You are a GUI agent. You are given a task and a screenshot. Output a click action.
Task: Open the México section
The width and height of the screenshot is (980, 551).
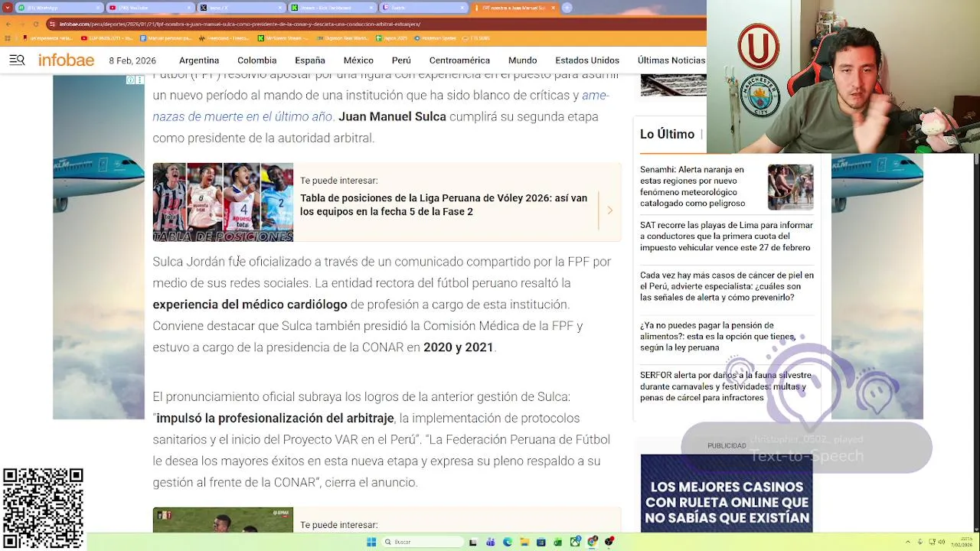click(358, 60)
